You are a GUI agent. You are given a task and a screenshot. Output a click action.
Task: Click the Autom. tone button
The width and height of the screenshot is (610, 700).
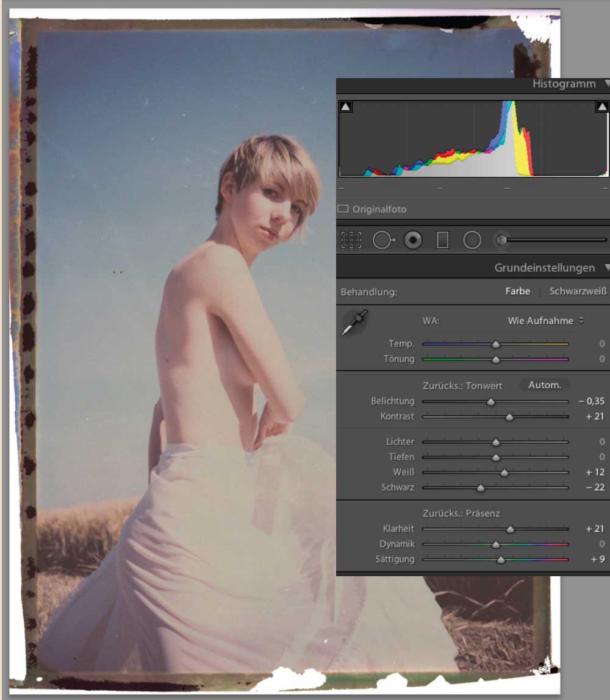point(544,385)
